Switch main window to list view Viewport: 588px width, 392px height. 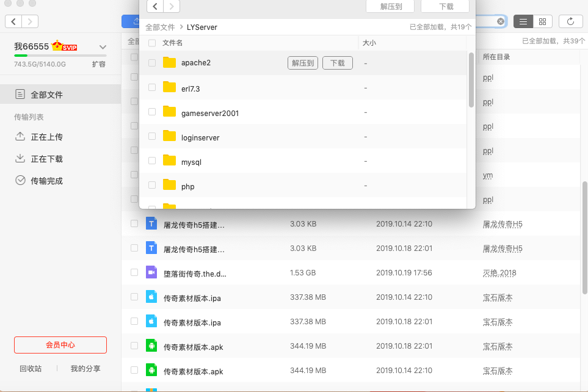(x=523, y=21)
